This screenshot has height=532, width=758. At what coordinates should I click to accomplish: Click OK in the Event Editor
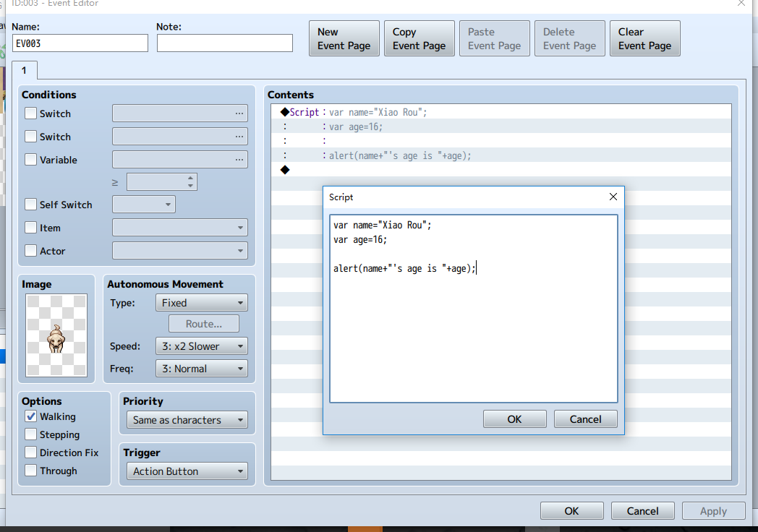tap(572, 511)
